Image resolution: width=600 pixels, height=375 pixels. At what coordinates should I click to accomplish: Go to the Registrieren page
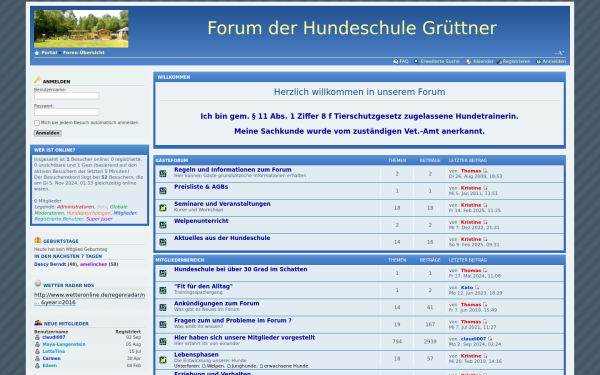coord(517,61)
